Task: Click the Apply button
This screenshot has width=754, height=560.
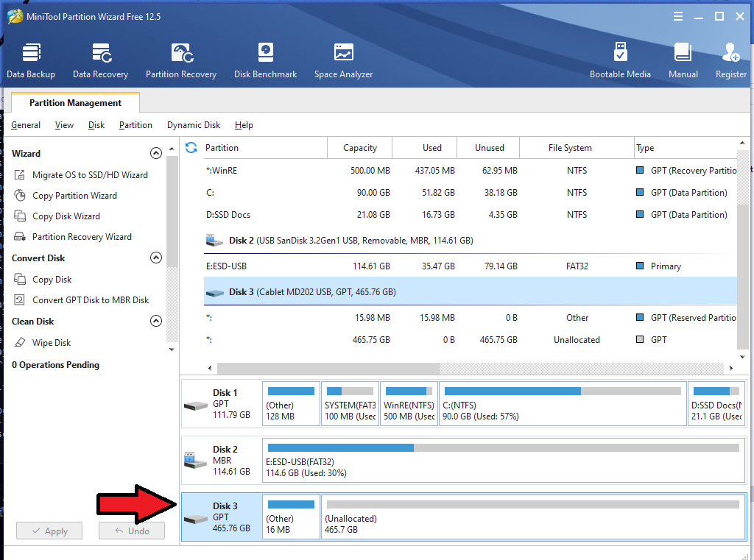Action: point(49,531)
